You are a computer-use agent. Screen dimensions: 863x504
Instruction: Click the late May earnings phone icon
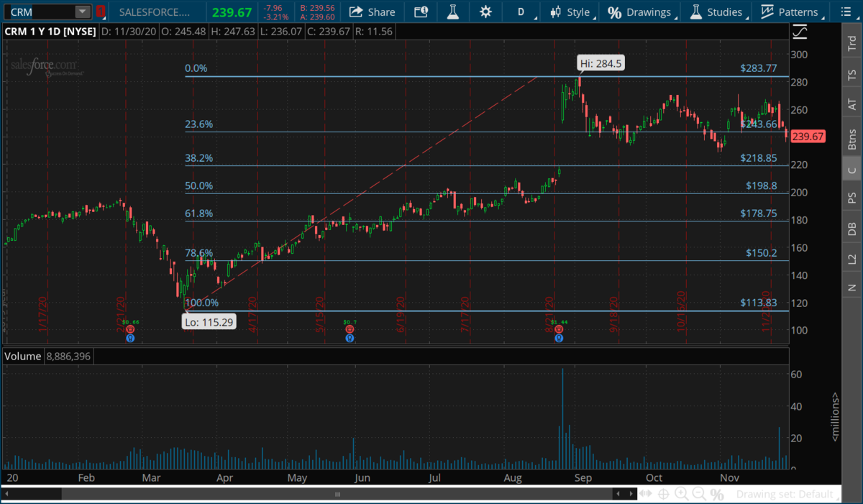click(350, 329)
